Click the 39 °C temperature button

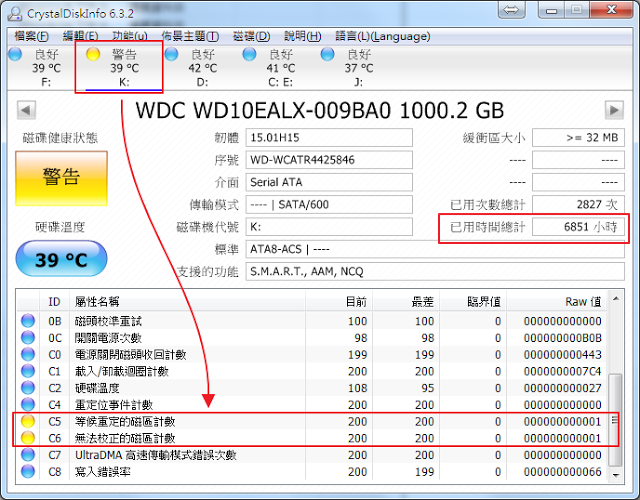(61, 260)
